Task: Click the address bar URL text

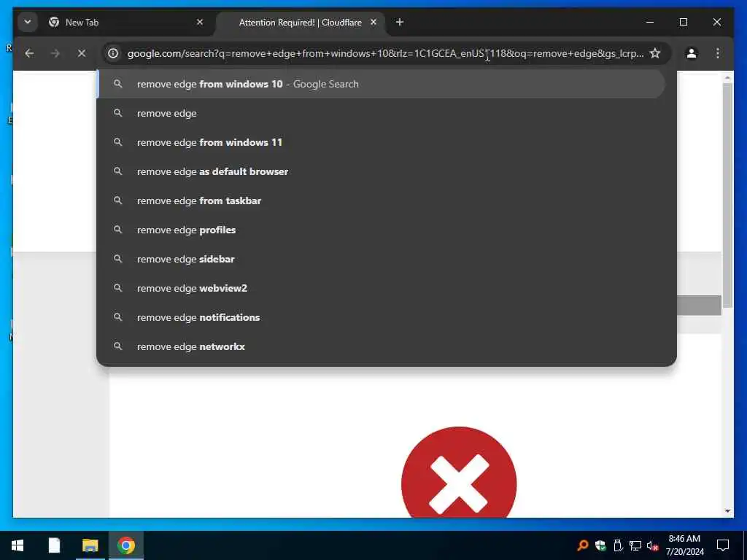Action: [x=385, y=53]
